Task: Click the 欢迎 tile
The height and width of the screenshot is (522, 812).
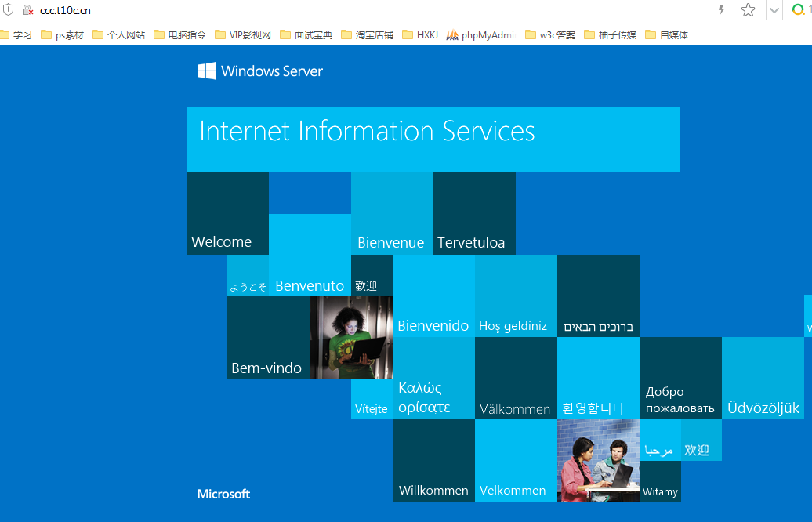Action: tap(701, 440)
